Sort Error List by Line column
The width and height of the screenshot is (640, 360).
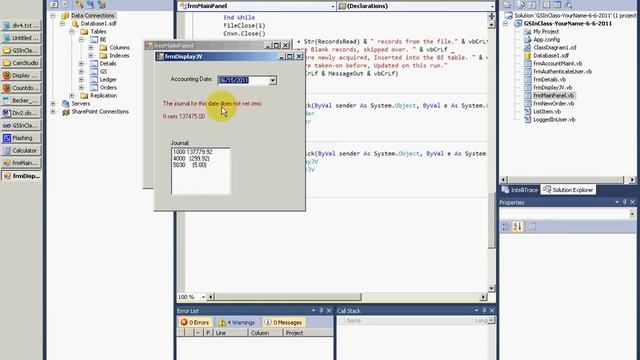[230, 333]
